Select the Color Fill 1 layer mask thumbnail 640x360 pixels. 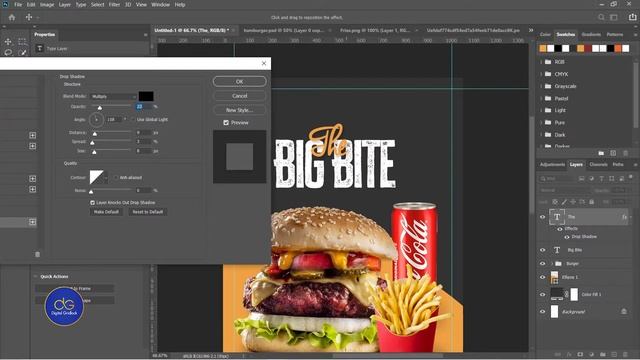pos(574,294)
